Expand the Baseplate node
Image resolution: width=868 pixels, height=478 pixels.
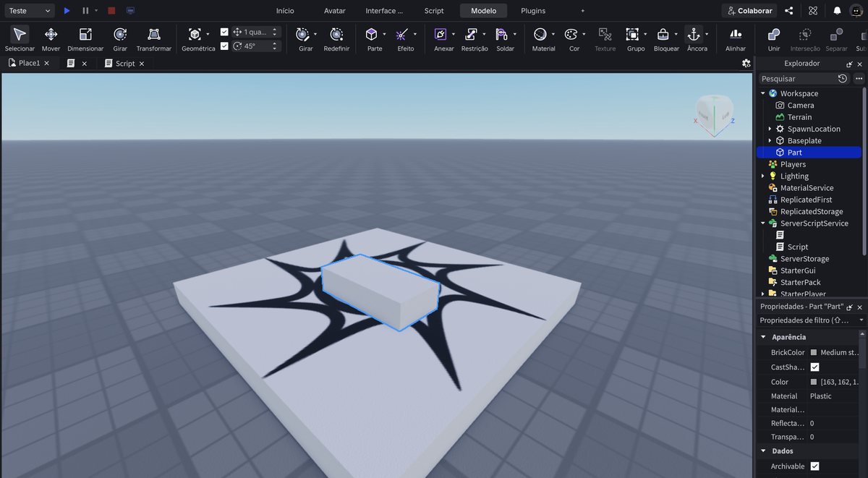click(x=770, y=140)
